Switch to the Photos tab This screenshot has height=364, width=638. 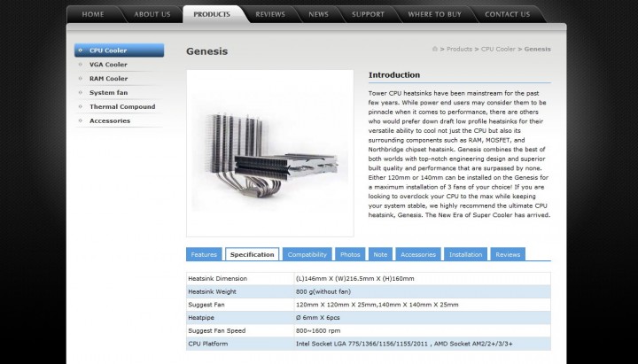click(x=350, y=254)
